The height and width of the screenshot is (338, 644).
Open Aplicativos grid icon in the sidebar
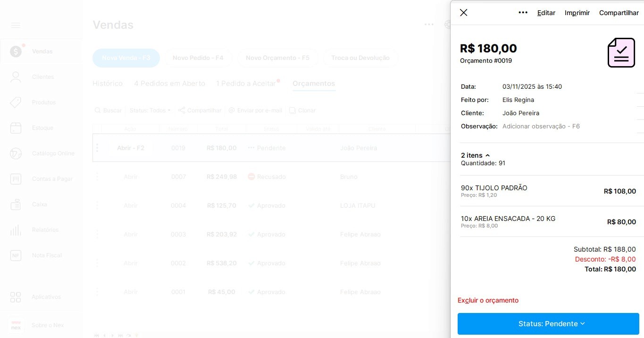(16, 297)
